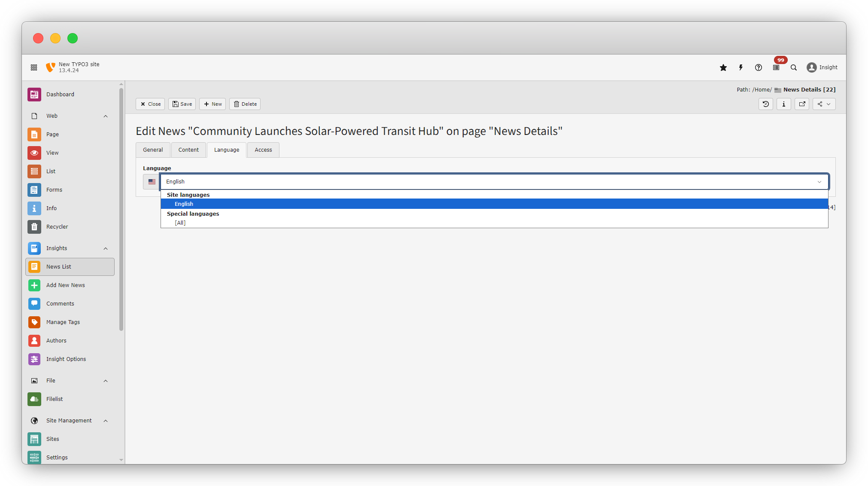This screenshot has width=868, height=486.
Task: Select English under Site languages
Action: click(184, 204)
